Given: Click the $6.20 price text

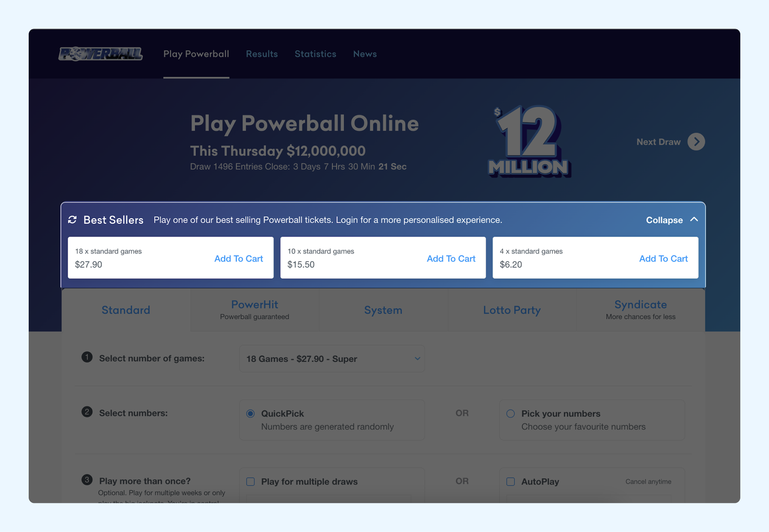Looking at the screenshot, I should click(511, 264).
